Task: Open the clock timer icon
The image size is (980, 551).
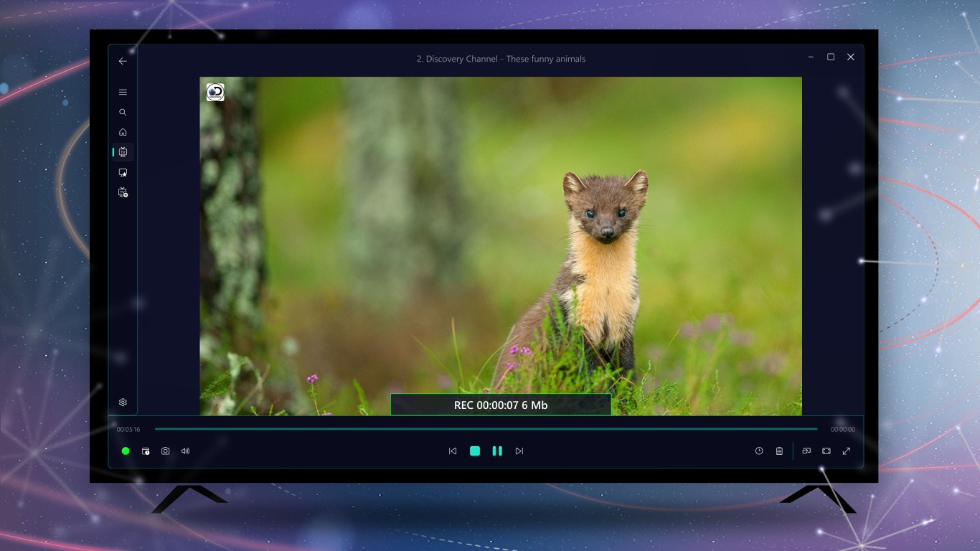Action: coord(759,451)
